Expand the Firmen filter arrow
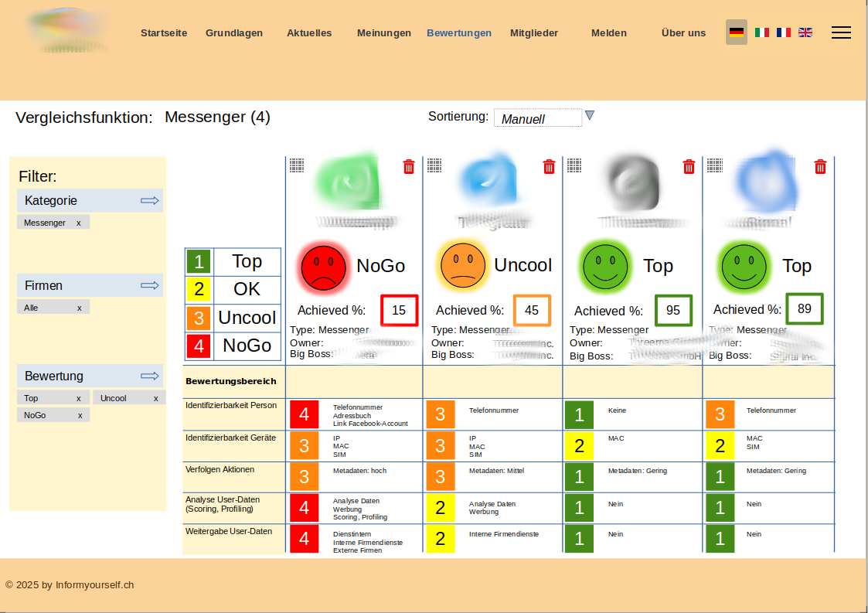Viewport: 868px width, 613px height. [149, 286]
